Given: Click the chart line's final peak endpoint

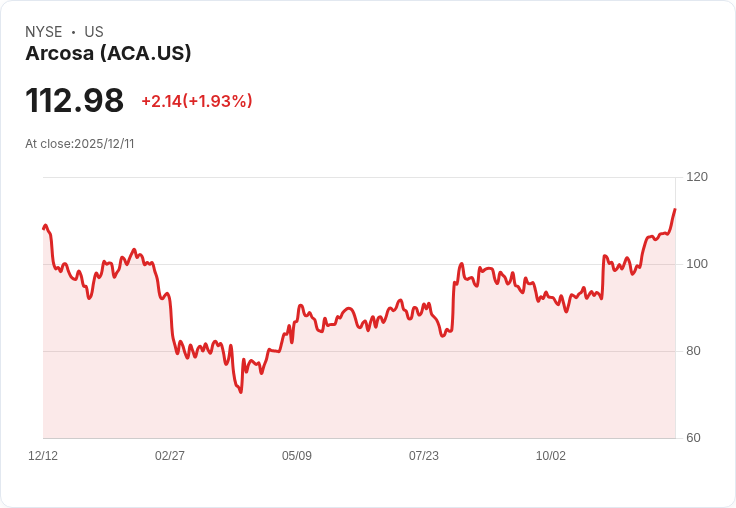Looking at the screenshot, I should [675, 209].
